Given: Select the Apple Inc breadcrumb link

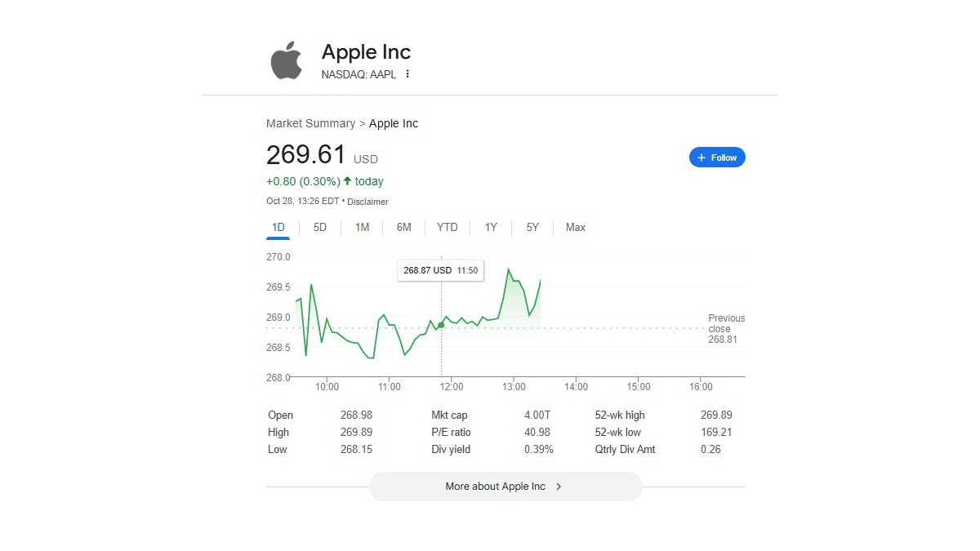Looking at the screenshot, I should [393, 123].
